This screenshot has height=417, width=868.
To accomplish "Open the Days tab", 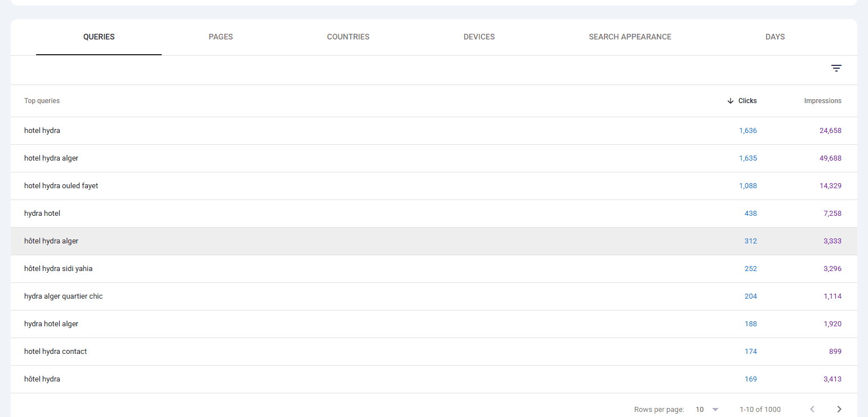I will (775, 37).
